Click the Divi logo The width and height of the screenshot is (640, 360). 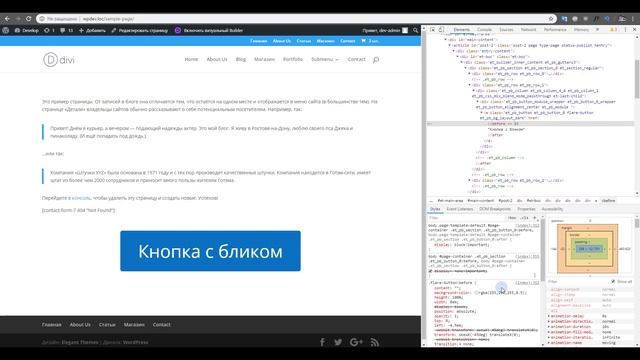tap(59, 60)
